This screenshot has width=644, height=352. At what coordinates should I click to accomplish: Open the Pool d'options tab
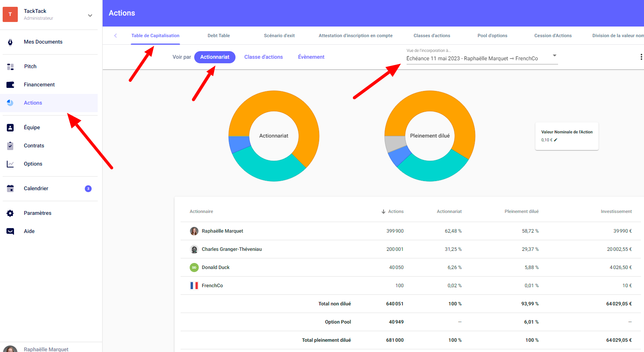tap(492, 36)
